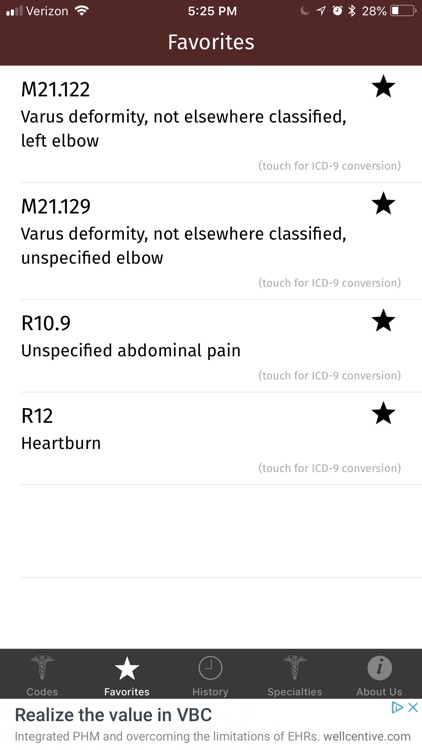Tap the Favorites header title

point(211,42)
